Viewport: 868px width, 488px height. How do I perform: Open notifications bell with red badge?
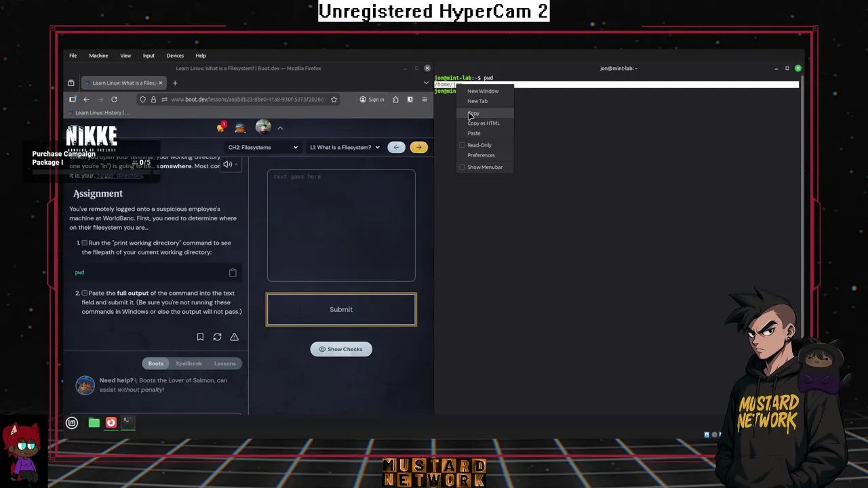(221, 127)
